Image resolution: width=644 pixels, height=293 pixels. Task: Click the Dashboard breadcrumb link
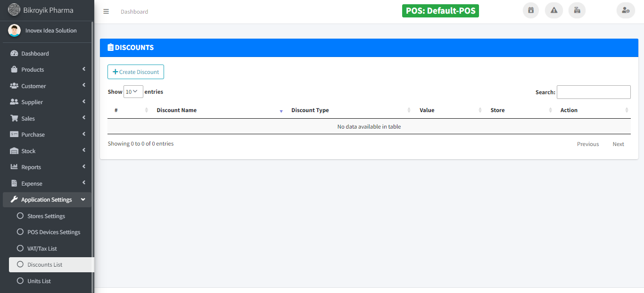[x=134, y=12]
